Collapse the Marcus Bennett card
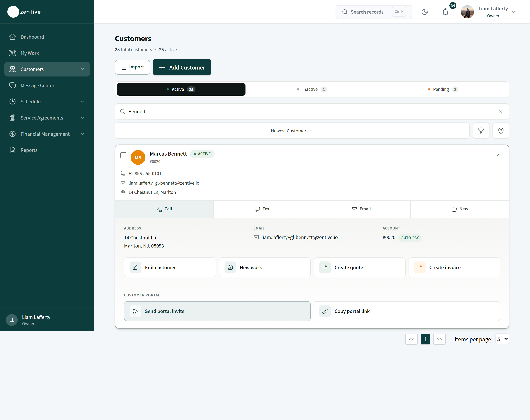Image resolution: width=530 pixels, height=420 pixels. (499, 155)
